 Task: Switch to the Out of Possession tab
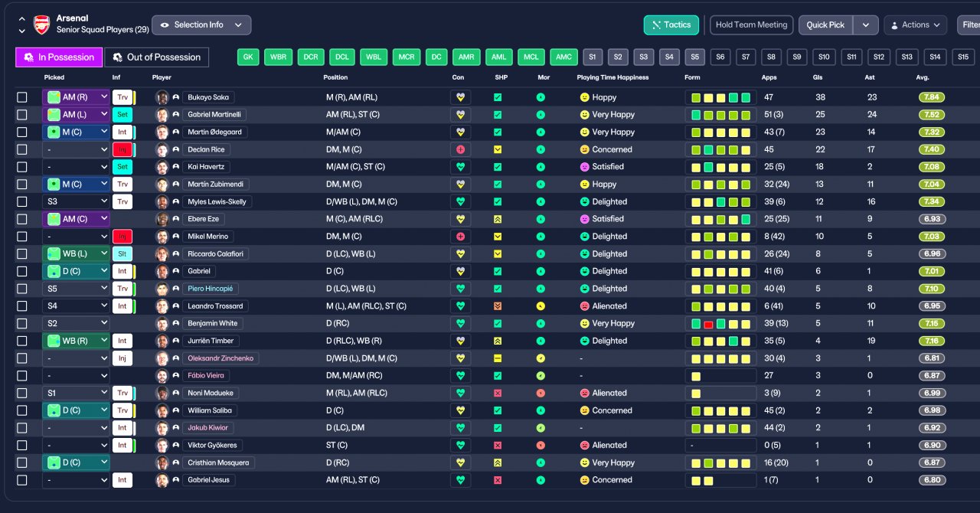tap(156, 57)
